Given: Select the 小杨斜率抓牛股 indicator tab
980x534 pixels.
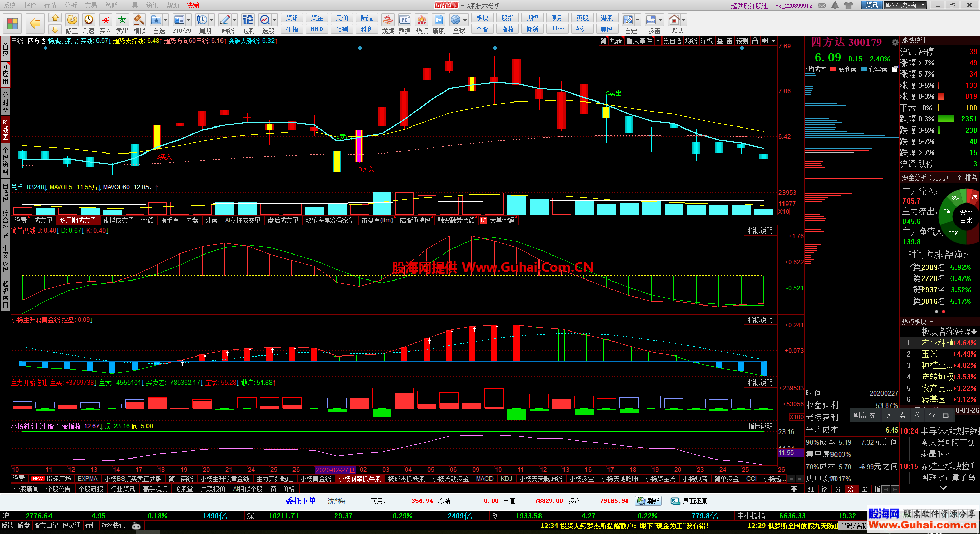Looking at the screenshot, I should [x=360, y=479].
